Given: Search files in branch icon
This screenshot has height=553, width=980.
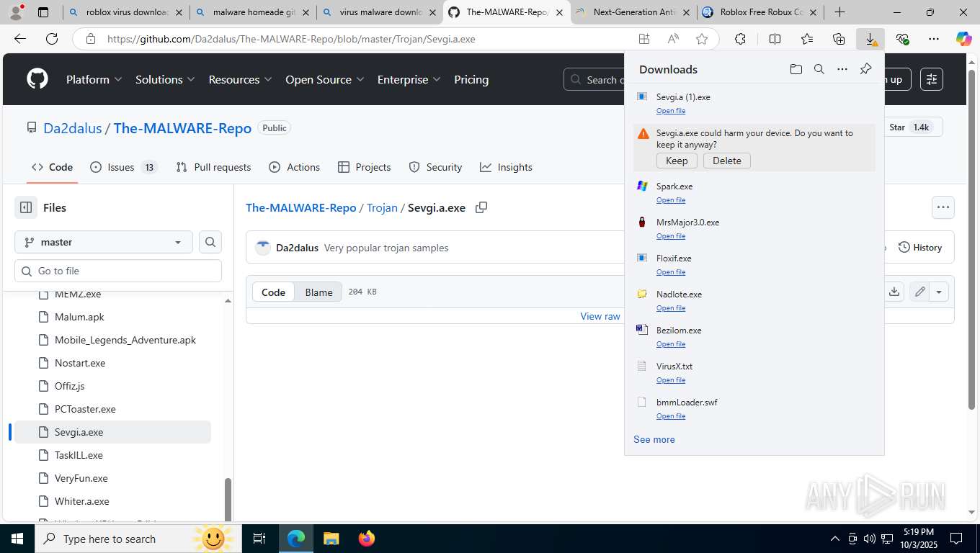Looking at the screenshot, I should pyautogui.click(x=210, y=242).
